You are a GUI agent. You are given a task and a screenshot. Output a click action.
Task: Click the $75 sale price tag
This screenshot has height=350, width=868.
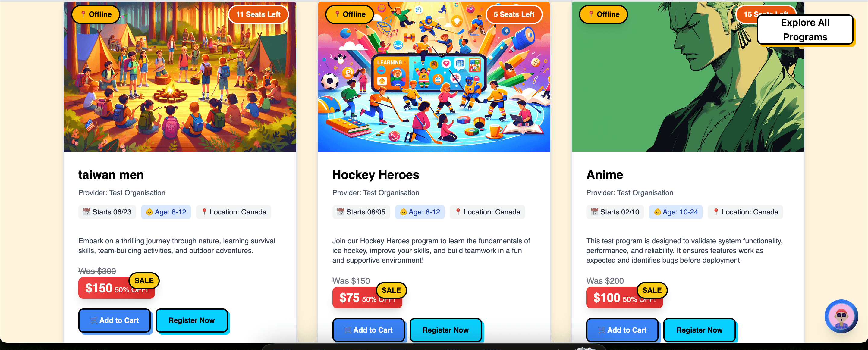click(x=367, y=298)
